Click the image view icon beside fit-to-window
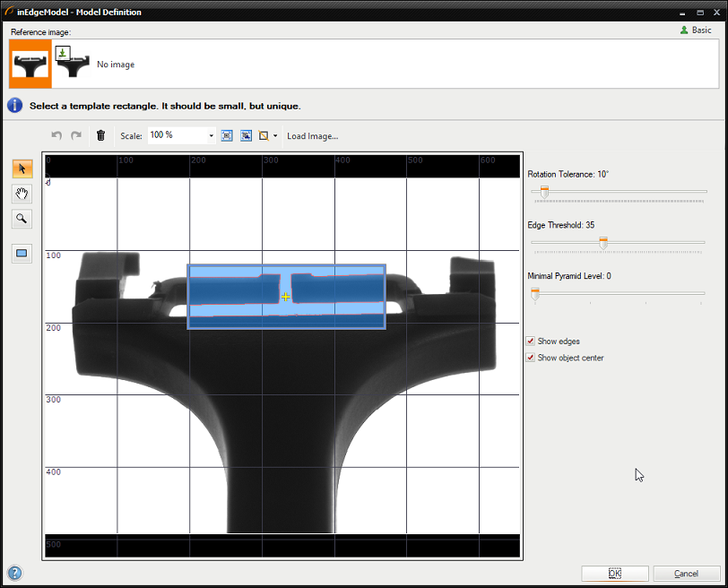Screen dimensions: 728x588 pos(246,135)
